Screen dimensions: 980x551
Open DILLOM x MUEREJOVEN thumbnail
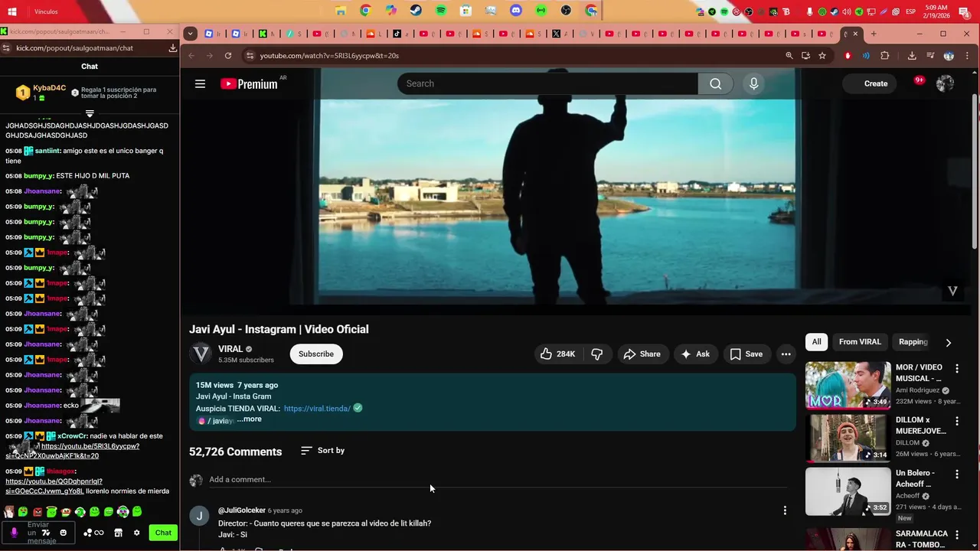click(x=848, y=438)
